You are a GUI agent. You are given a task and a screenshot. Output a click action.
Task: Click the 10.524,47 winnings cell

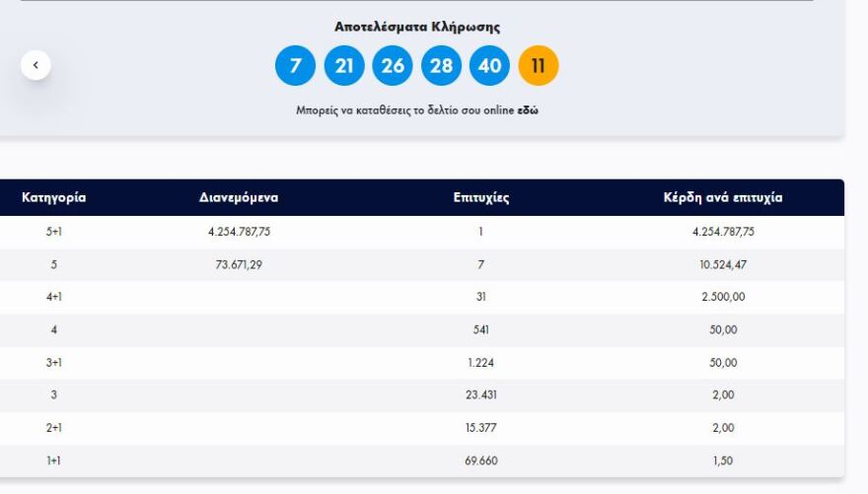coord(723,264)
